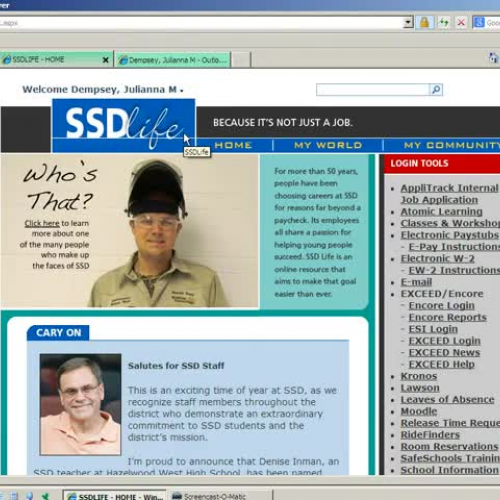Click the magnifying glass search button

[x=436, y=89]
